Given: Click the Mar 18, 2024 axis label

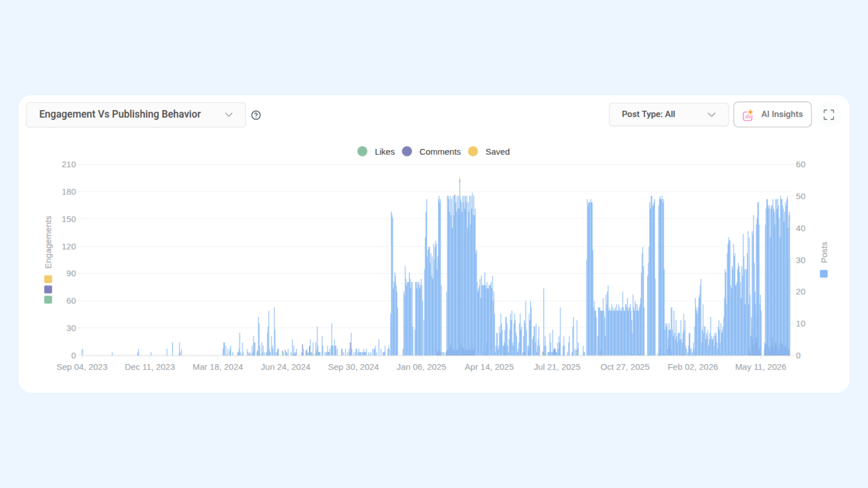Looking at the screenshot, I should click(217, 367).
